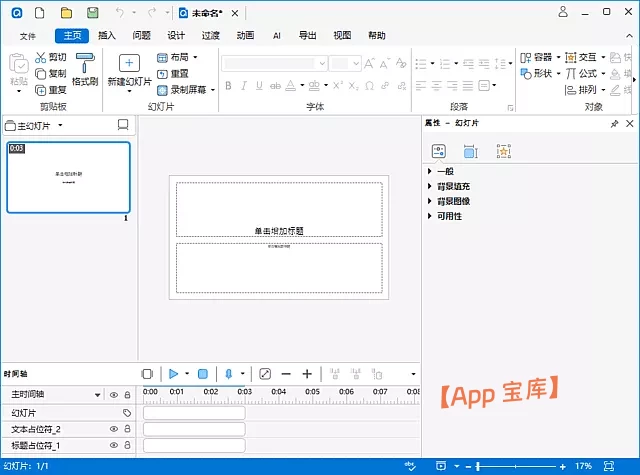Toggle visibility of 标题占位符_1 track
This screenshot has width=640, height=475.
[x=113, y=445]
